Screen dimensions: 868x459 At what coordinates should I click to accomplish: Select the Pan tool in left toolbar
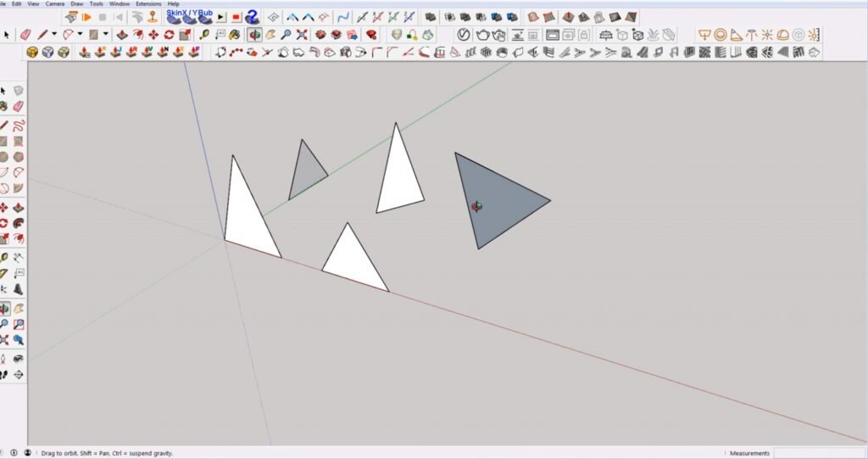click(19, 308)
